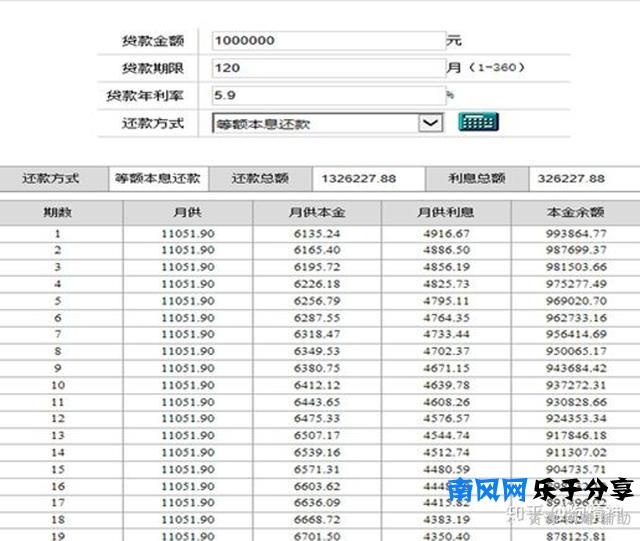Click principal cell 6507.17
This screenshot has height=541, width=640.
317,435
